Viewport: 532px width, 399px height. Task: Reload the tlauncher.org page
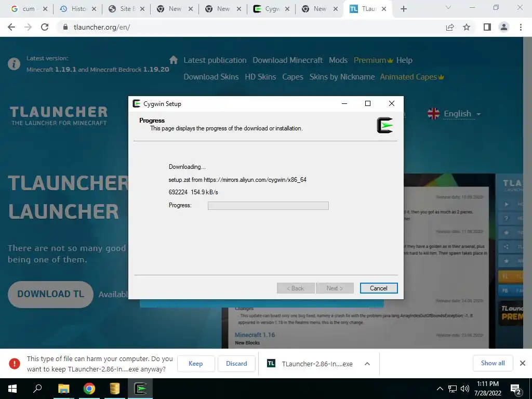(x=45, y=27)
